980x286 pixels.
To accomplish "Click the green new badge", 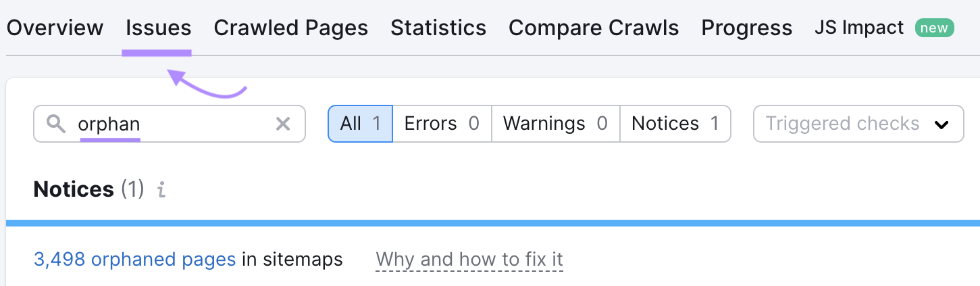I will click(934, 28).
